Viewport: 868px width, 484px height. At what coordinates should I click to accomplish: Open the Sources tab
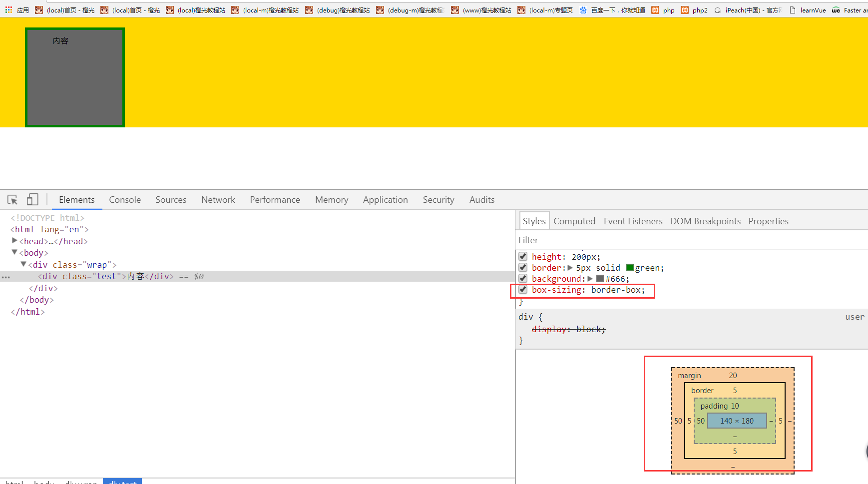point(171,200)
